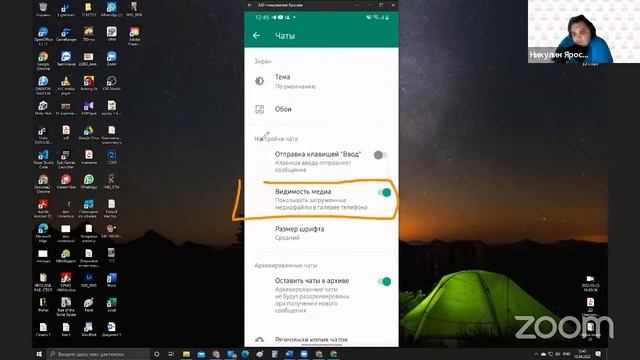
Task: Click the taskbar search box
Action: point(98,354)
